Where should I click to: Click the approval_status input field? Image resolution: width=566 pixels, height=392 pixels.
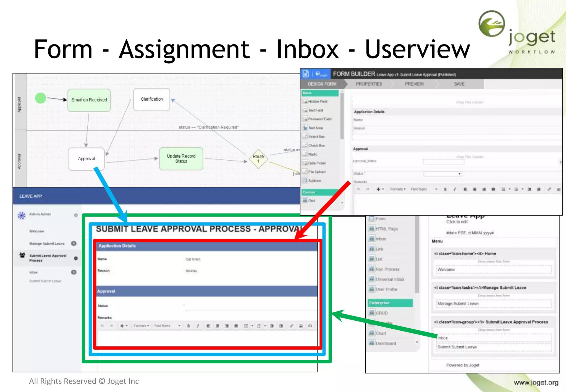click(443, 161)
